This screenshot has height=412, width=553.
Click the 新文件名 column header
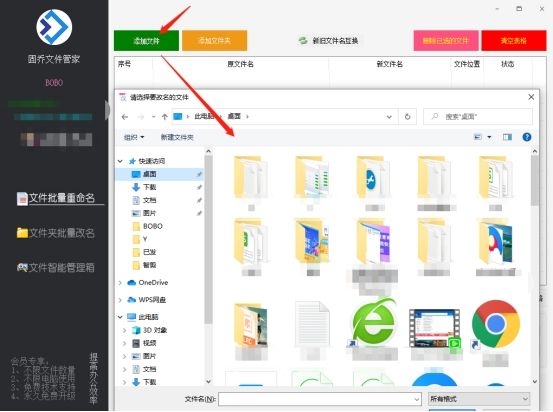(x=389, y=64)
